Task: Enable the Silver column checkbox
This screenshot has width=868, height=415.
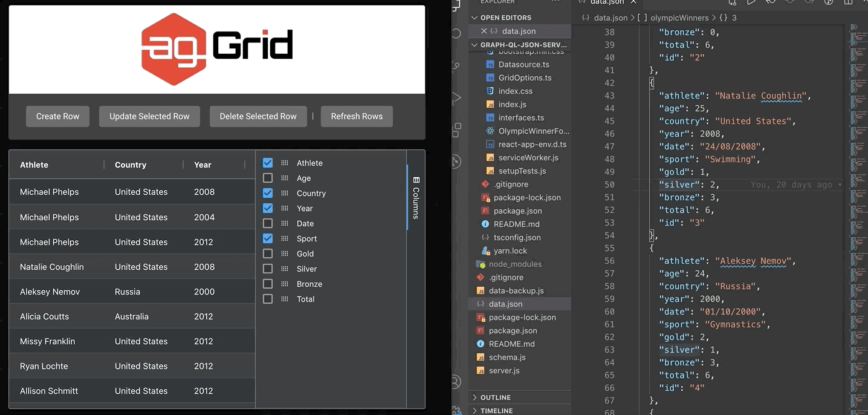Action: 268,269
